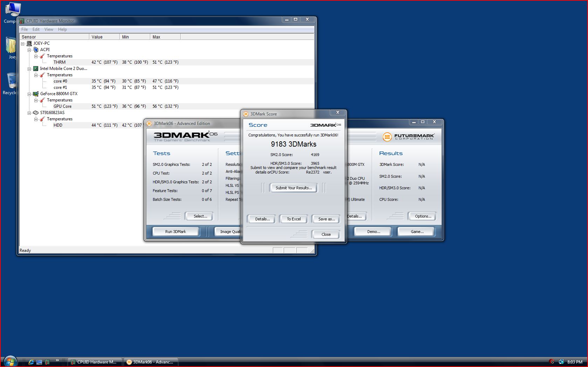The image size is (588, 367).
Task: Select the core #0 sensor row
Action: [166, 81]
